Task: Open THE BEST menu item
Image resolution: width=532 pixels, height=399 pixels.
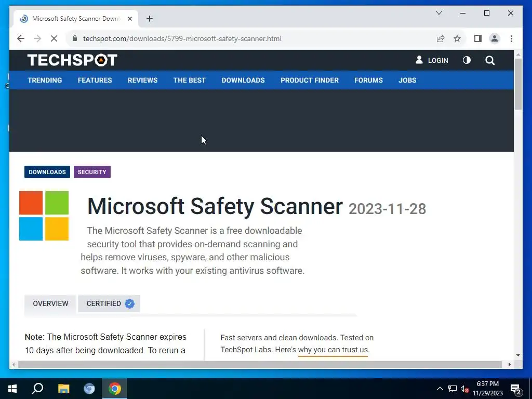Action: pos(189,81)
